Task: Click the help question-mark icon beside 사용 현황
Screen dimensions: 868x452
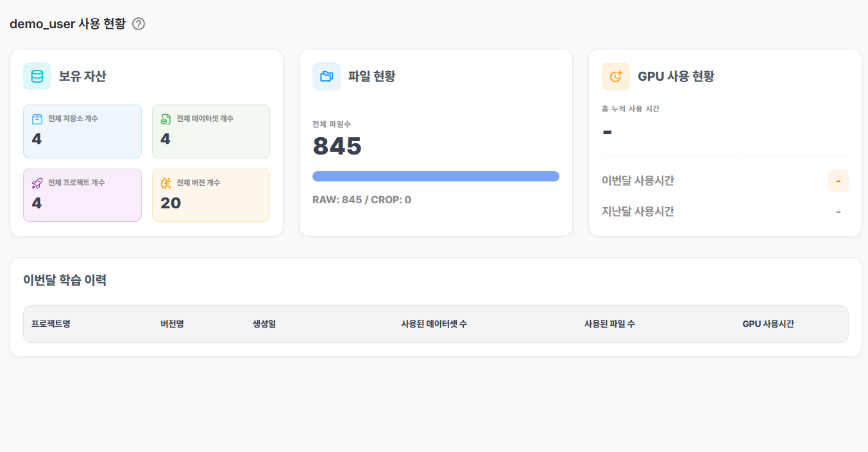Action: coord(139,24)
